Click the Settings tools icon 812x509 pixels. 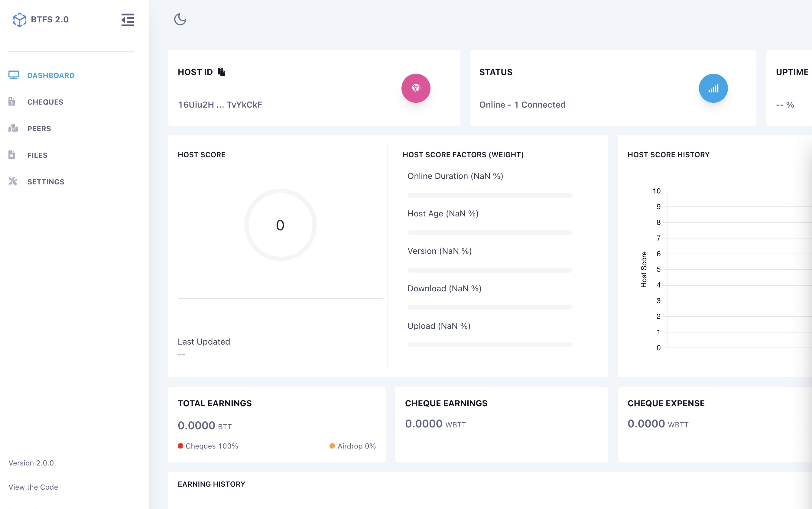(x=13, y=181)
